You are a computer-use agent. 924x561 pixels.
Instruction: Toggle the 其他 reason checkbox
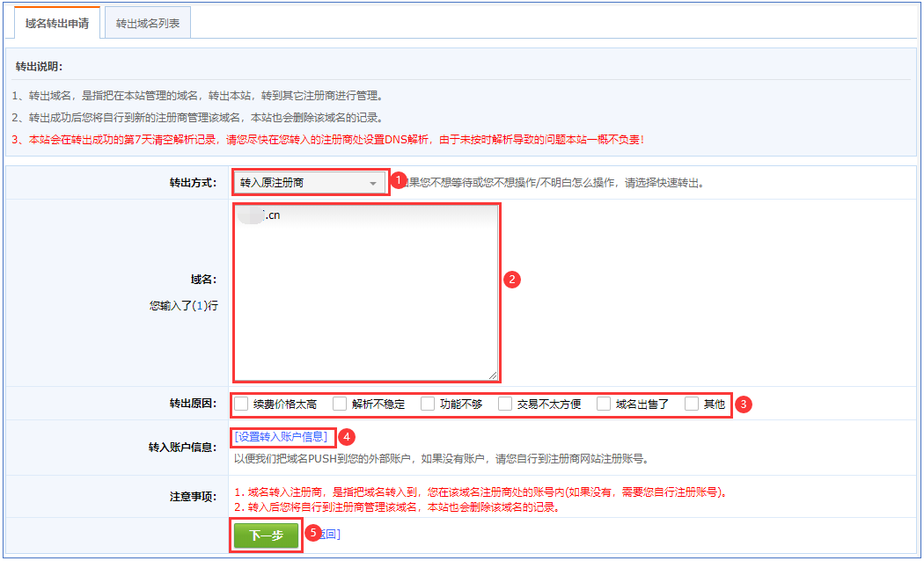[692, 404]
